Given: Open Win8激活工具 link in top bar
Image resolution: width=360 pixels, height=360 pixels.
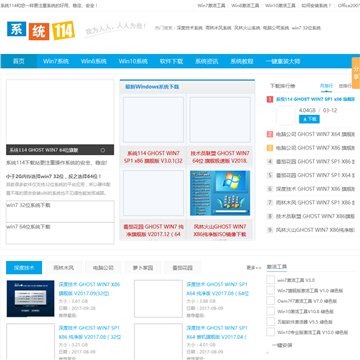Looking at the screenshot, I should (x=245, y=5).
